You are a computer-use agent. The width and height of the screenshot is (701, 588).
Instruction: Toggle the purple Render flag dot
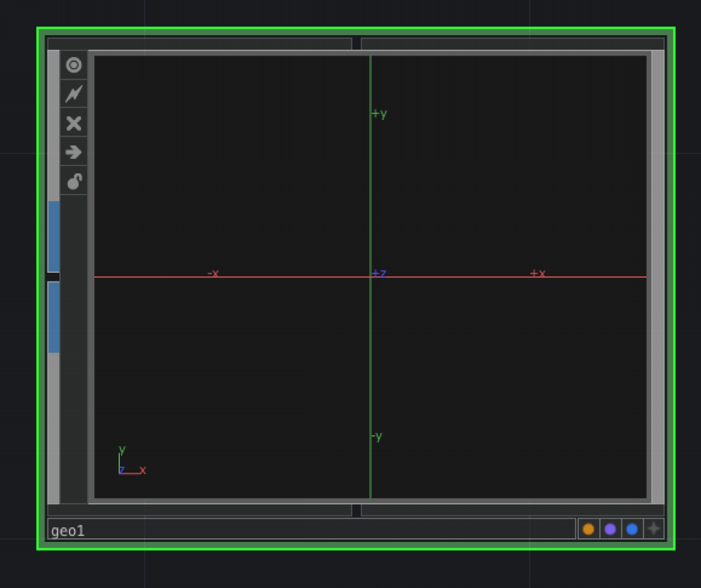[x=610, y=529]
